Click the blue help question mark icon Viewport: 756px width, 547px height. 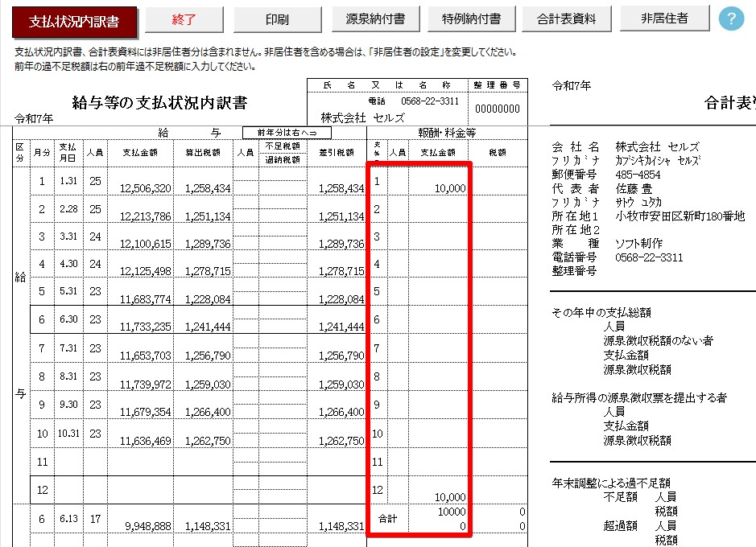pos(730,19)
